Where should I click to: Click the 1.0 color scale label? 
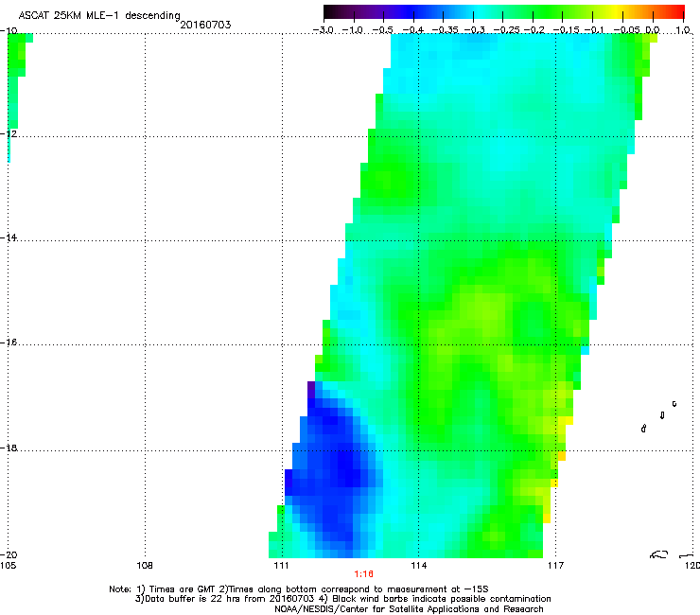[x=683, y=30]
